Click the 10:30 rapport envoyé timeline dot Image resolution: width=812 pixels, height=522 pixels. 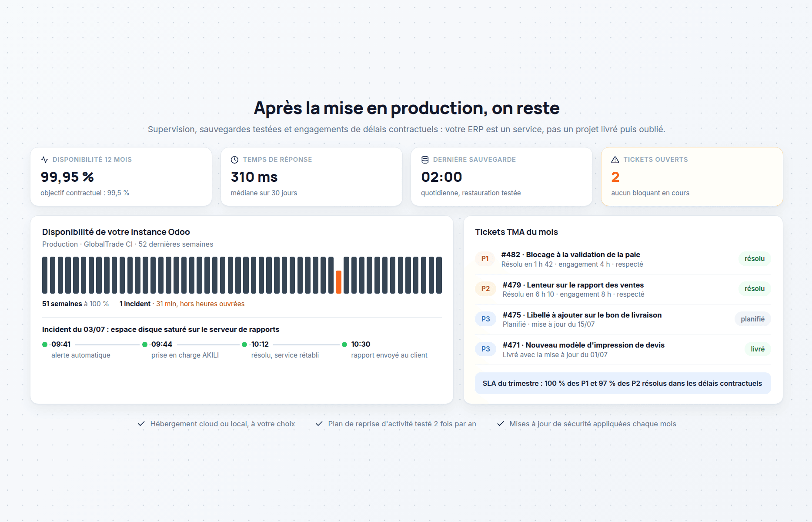point(344,345)
